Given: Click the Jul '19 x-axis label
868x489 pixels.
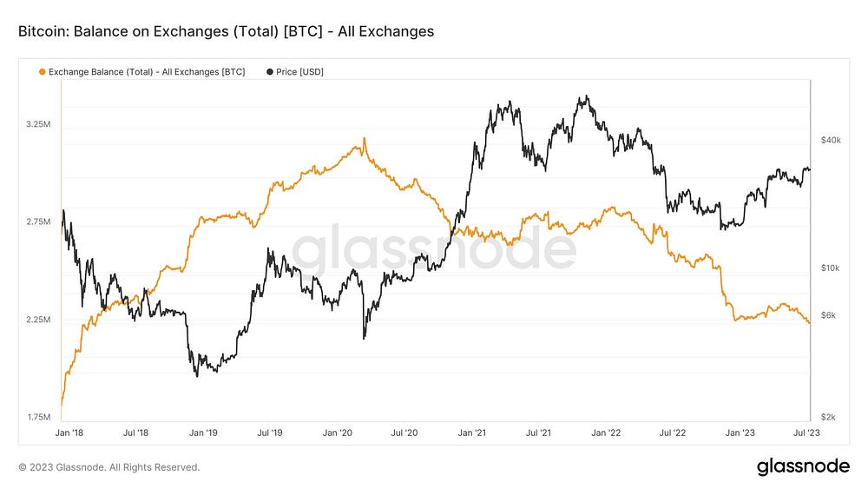Looking at the screenshot, I should (270, 433).
